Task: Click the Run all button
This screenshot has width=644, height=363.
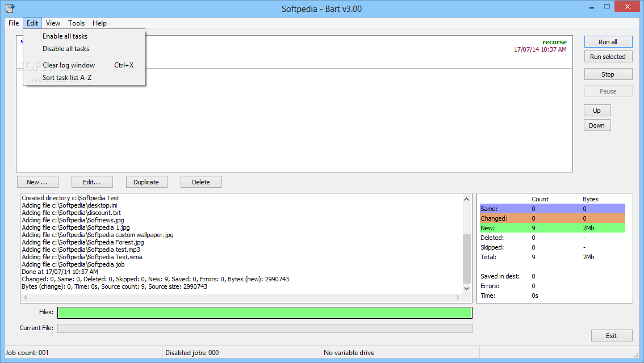Action: click(x=608, y=42)
